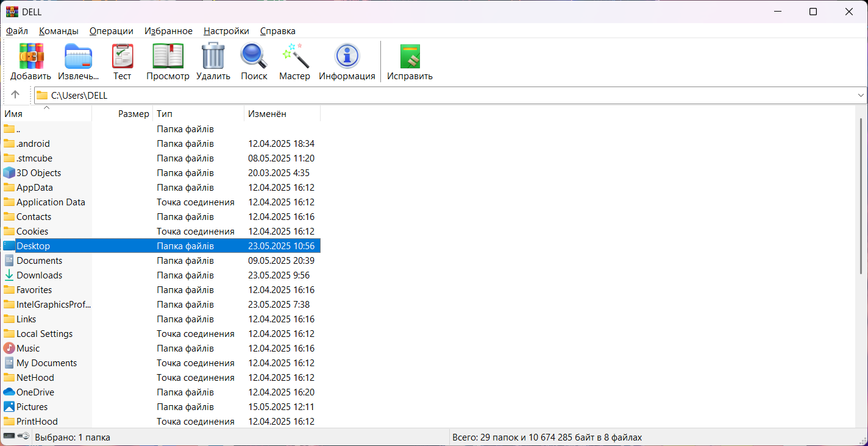Click the OneDrive cloud icon
This screenshot has height=446, width=868.
9,392
